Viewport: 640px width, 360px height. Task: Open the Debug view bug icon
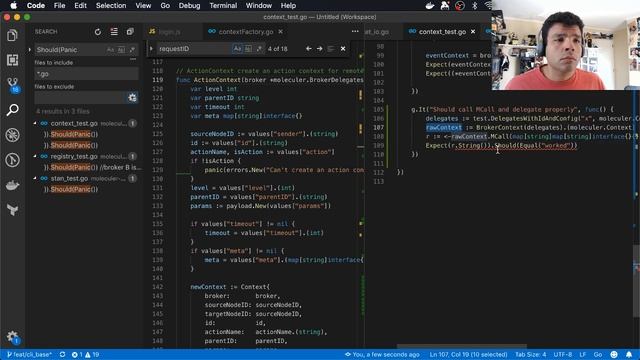pos(13,135)
